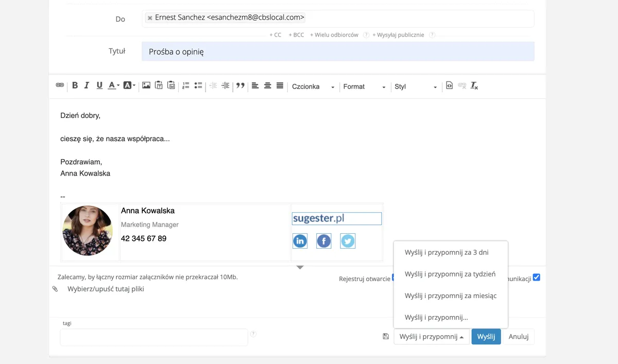Click the Facebook icon in signature
This screenshot has width=618, height=364.
(323, 240)
